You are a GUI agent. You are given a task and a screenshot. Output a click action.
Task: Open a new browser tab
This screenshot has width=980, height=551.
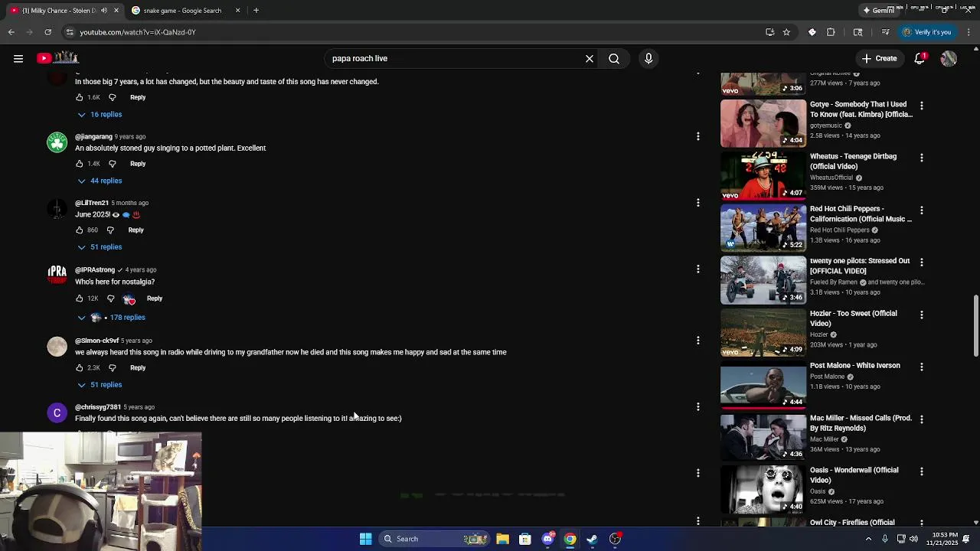pyautogui.click(x=256, y=10)
